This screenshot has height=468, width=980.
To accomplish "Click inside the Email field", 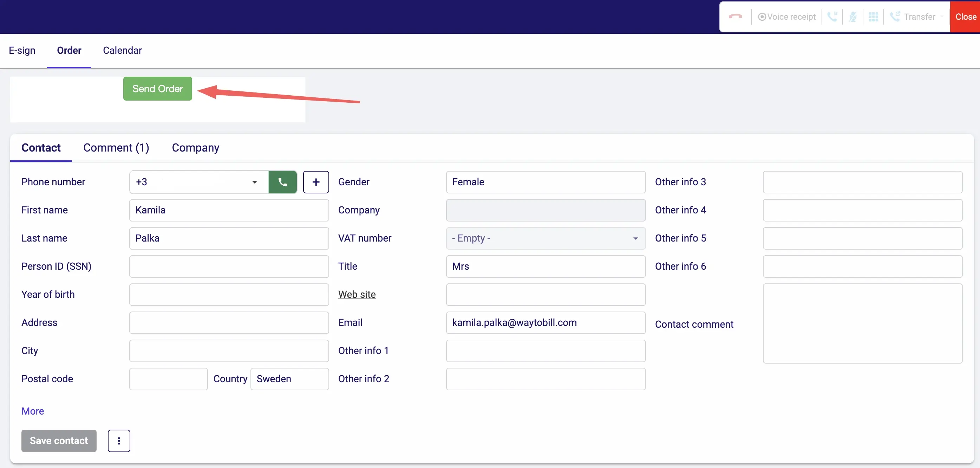I will pos(545,322).
